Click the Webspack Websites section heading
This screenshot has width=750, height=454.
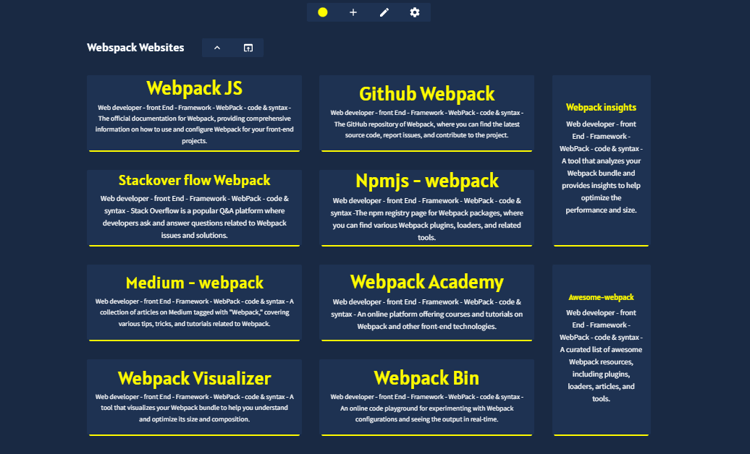135,48
